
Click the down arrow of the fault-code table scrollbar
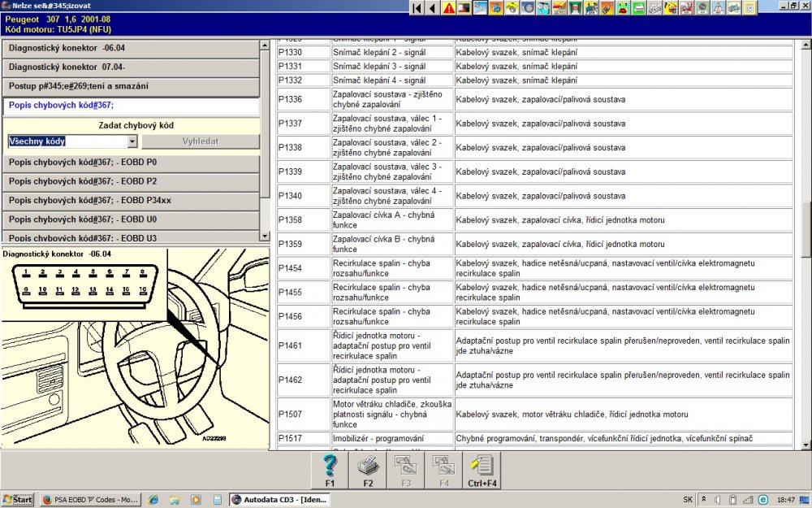point(806,445)
